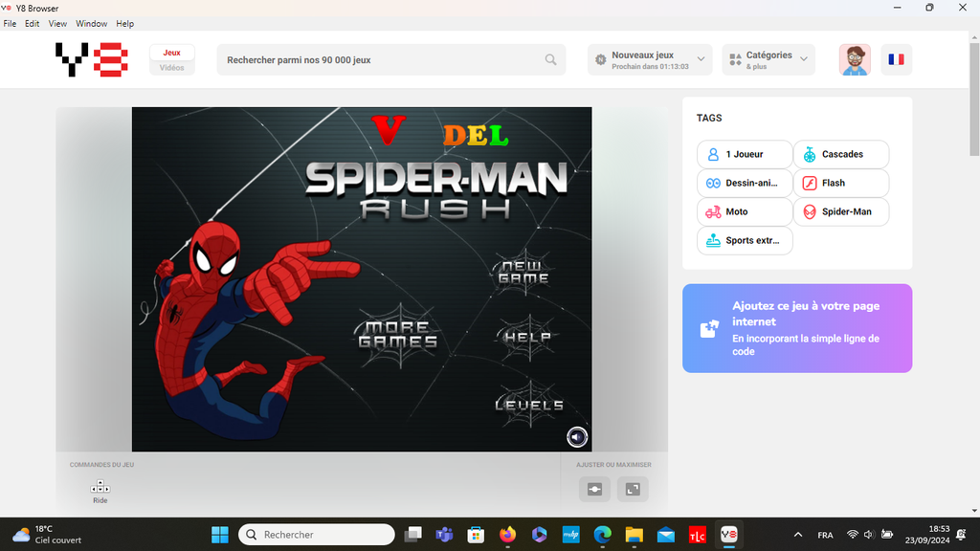Click the Y8 logo
This screenshot has height=551, width=980.
pos(90,59)
